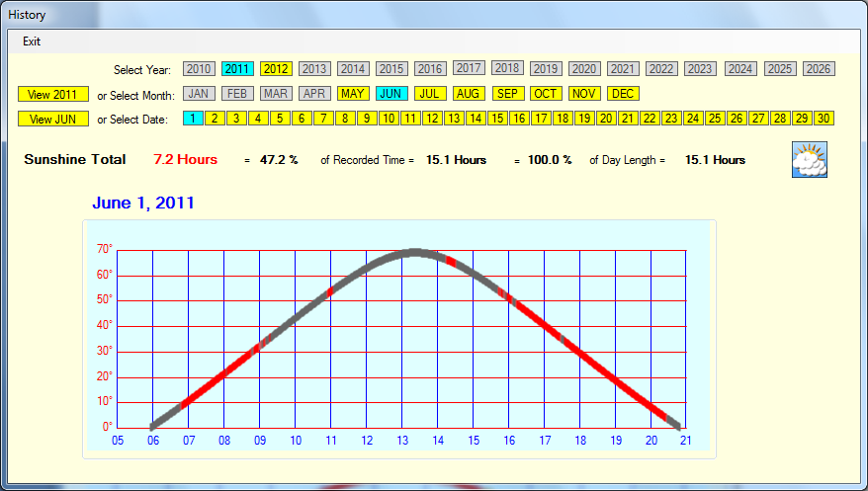Choose date 28
The image size is (868, 491).
780,118
